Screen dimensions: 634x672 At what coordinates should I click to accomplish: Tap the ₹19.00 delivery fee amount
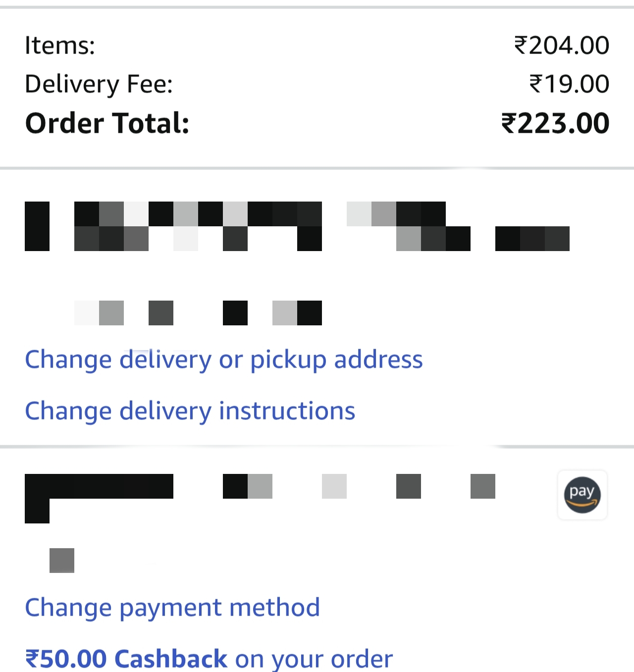click(x=569, y=84)
